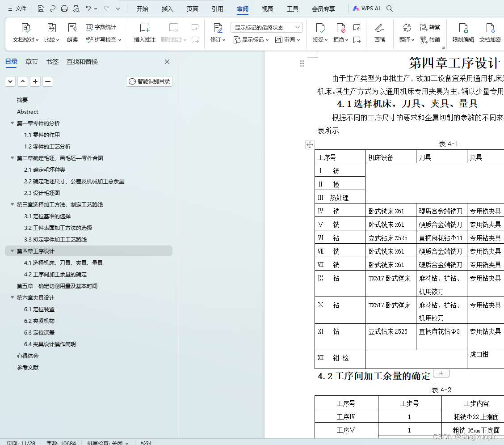
Task: Go to 第五章 确定切削用量及基本时间
Action: click(x=57, y=286)
